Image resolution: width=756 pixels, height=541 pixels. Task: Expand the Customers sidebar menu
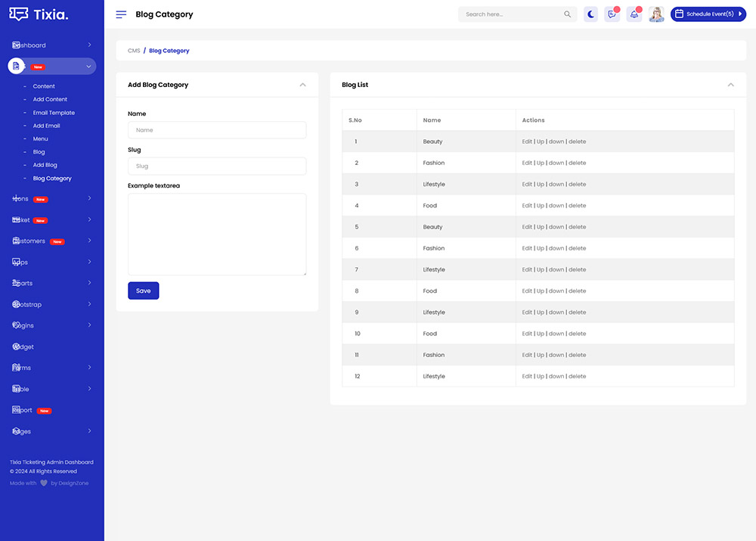coord(89,241)
